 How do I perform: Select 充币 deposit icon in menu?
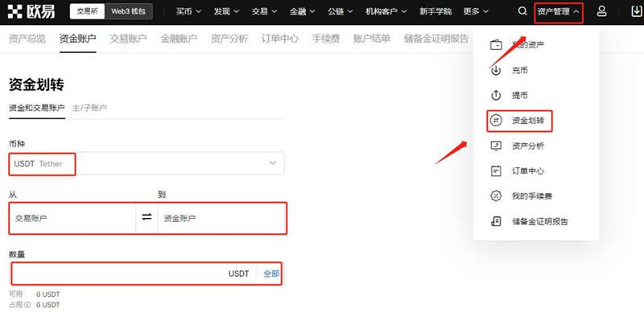pyautogui.click(x=496, y=71)
